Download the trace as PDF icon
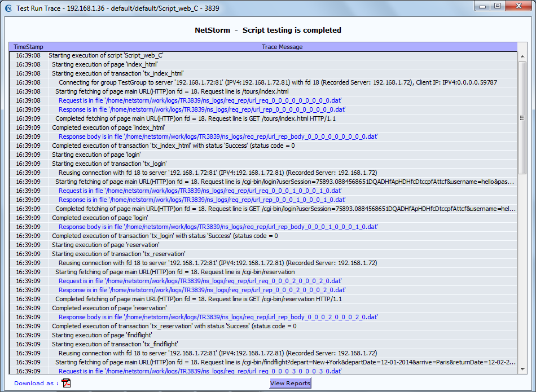Image resolution: width=536 pixels, height=392 pixels. 66,383
